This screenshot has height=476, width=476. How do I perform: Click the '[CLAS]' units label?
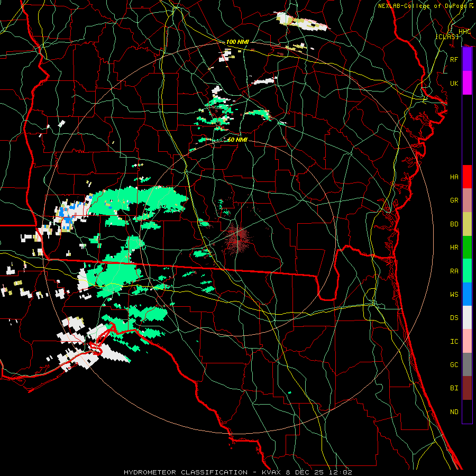(x=447, y=36)
